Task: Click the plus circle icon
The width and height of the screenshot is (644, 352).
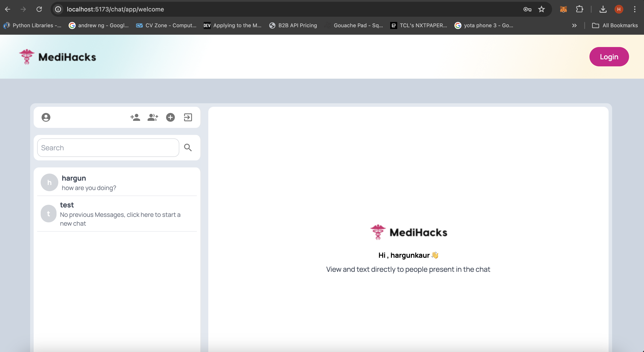Action: 170,117
